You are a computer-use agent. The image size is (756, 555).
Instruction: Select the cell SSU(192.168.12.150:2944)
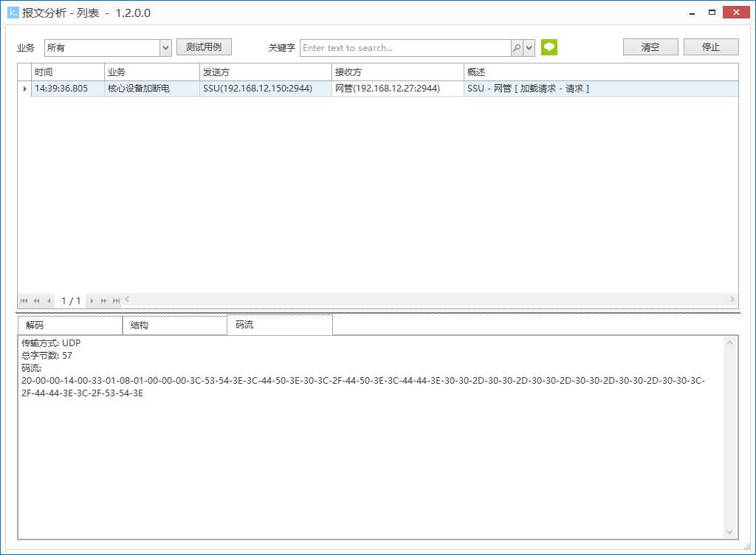tap(266, 89)
